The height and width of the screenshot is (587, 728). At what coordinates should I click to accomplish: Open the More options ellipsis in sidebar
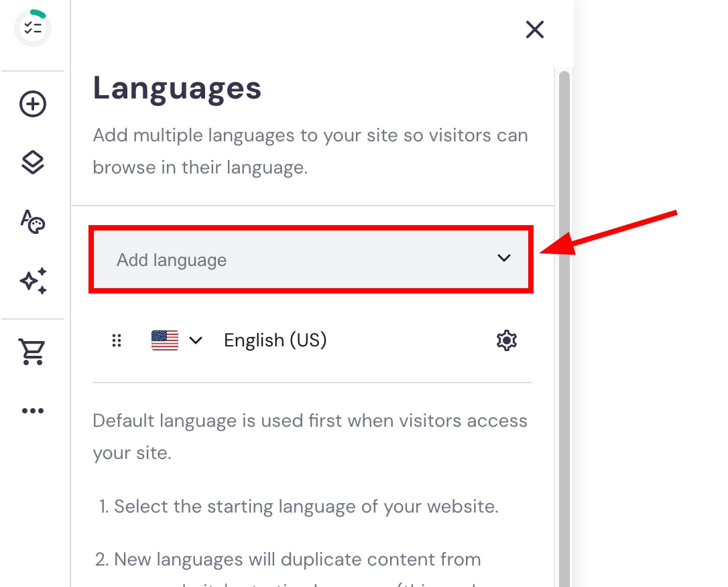pyautogui.click(x=32, y=411)
